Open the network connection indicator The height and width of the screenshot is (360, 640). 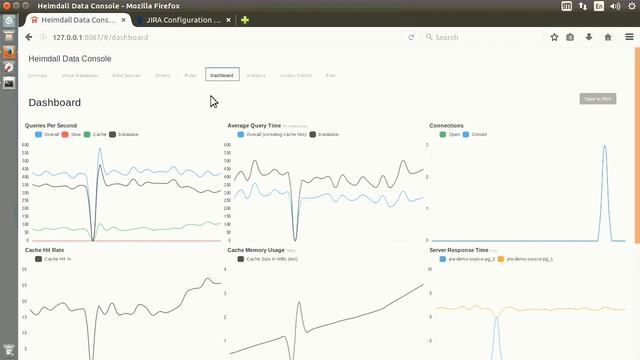583,6
